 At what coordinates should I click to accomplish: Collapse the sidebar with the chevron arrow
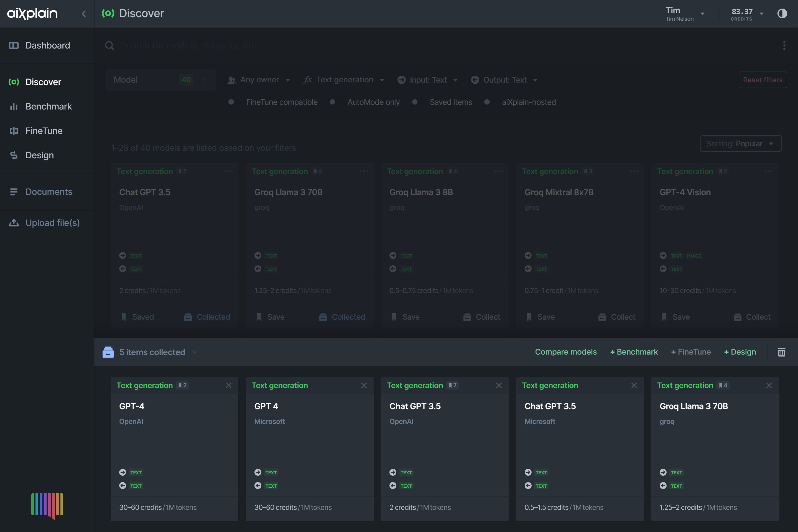pyautogui.click(x=84, y=14)
